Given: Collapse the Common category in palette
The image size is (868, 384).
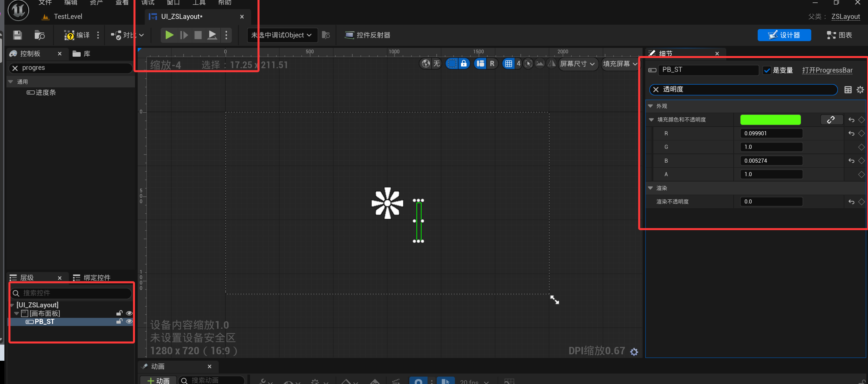Looking at the screenshot, I should (10, 82).
